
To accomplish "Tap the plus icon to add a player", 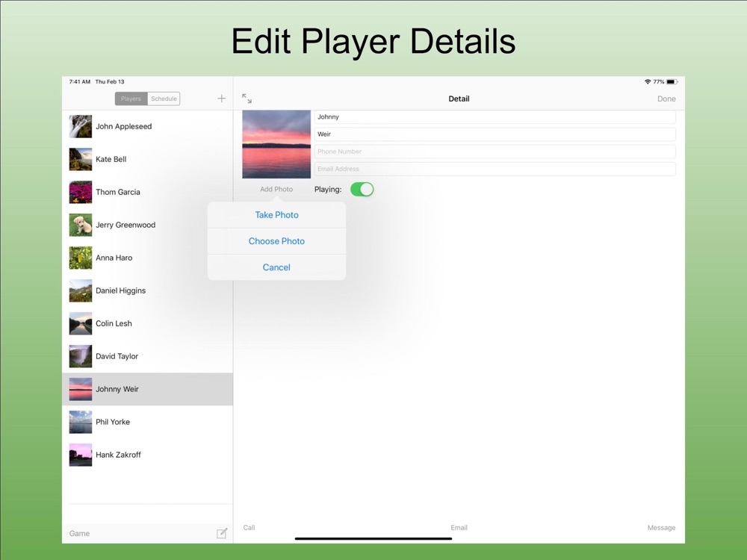I will [x=222, y=99].
